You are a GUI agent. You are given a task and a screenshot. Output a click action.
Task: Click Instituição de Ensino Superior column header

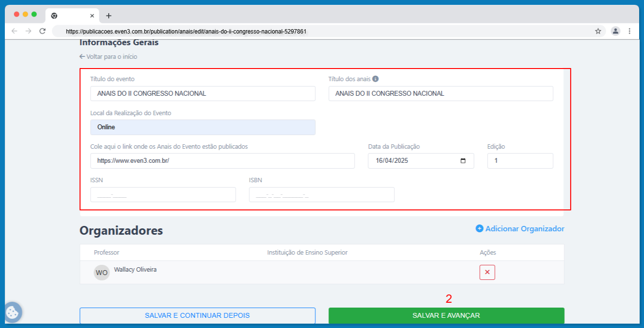tap(307, 252)
